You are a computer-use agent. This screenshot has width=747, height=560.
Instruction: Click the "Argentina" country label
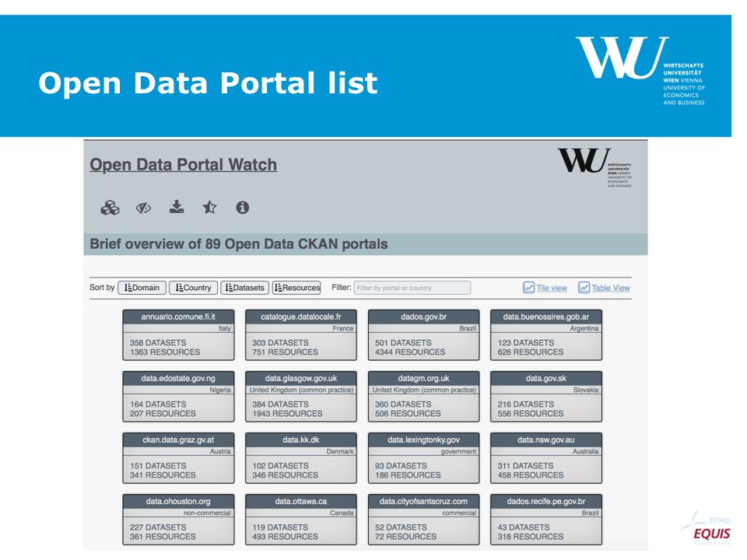(584, 328)
